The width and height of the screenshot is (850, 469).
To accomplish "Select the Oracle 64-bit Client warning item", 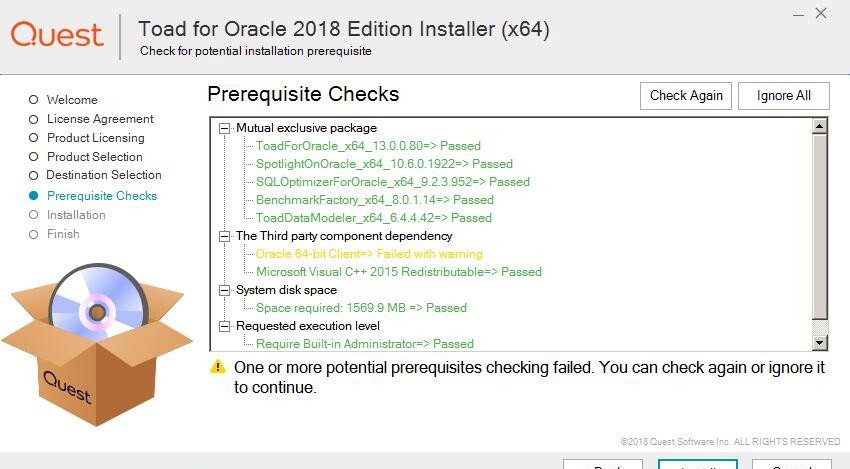I will (369, 254).
